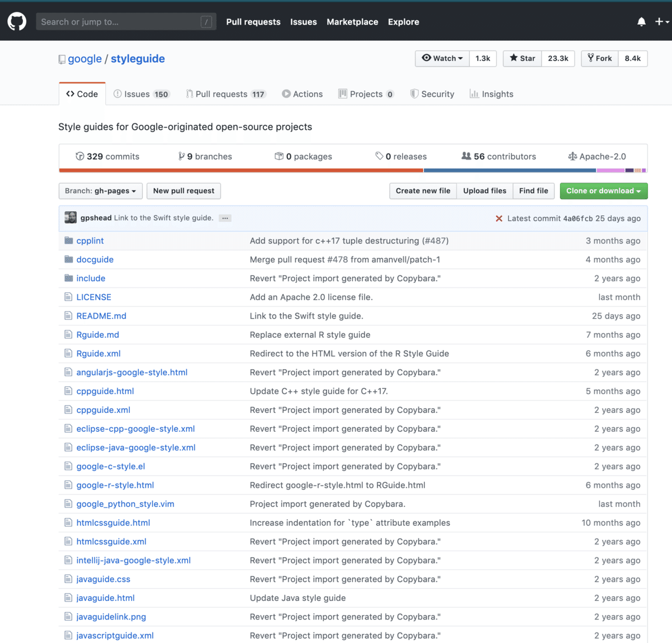Click the failed commit status X icon
672x643 pixels.
[498, 218]
